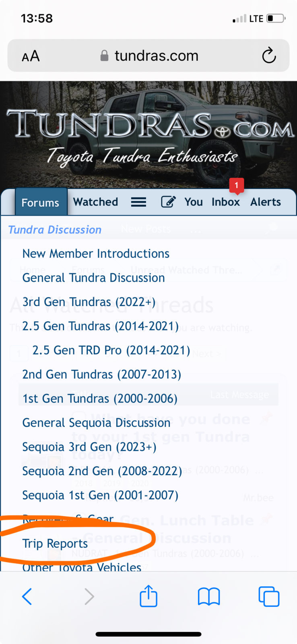
Task: Open Sequoia 3rd Gen (2023+) forum
Action: [x=89, y=447]
